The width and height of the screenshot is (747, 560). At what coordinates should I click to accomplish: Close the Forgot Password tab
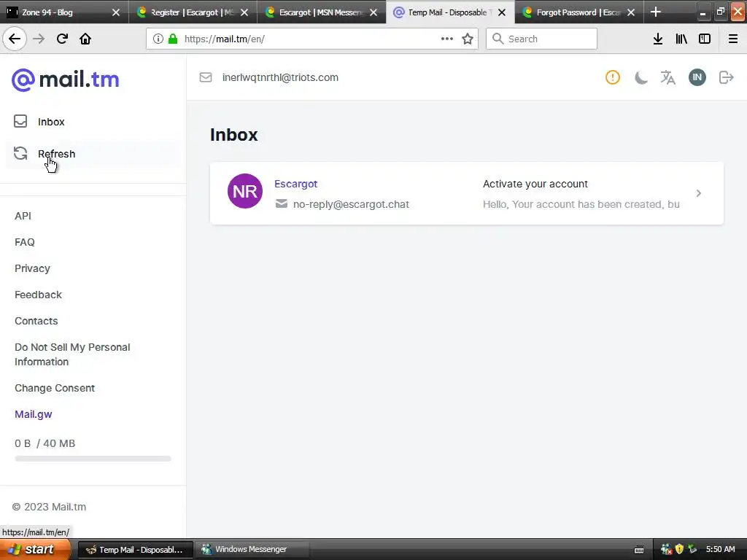click(631, 12)
